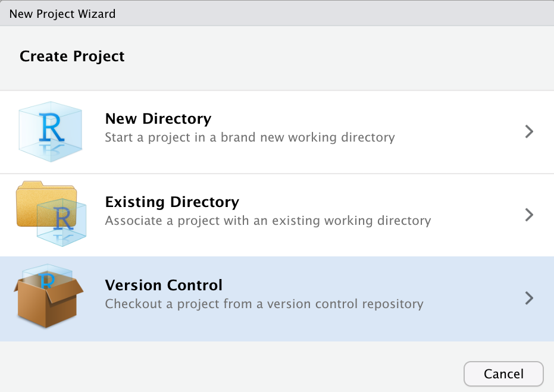Choose 'Associate a project with an existing working directory'
554x392 pixels.
[x=268, y=221]
